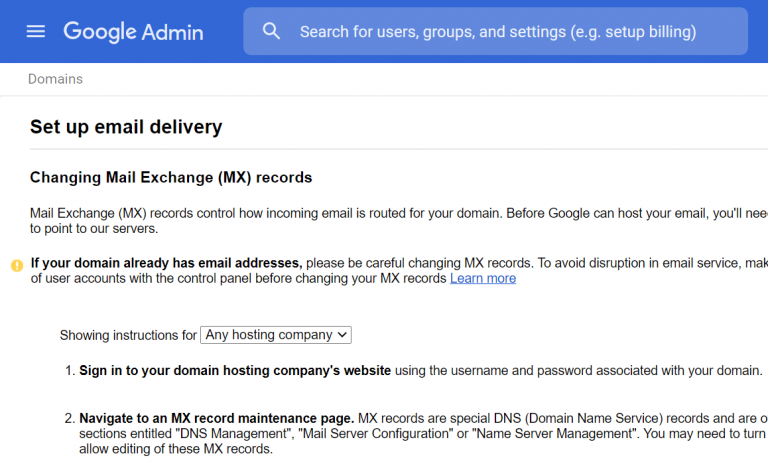This screenshot has height=464, width=768.
Task: Click the arrow on the hosting company selector
Action: click(x=343, y=335)
